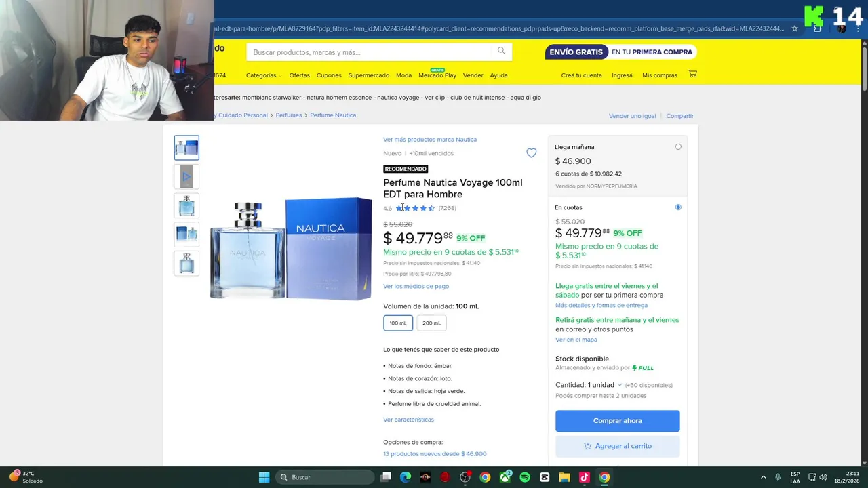Click the Vender uno igual link

632,116
